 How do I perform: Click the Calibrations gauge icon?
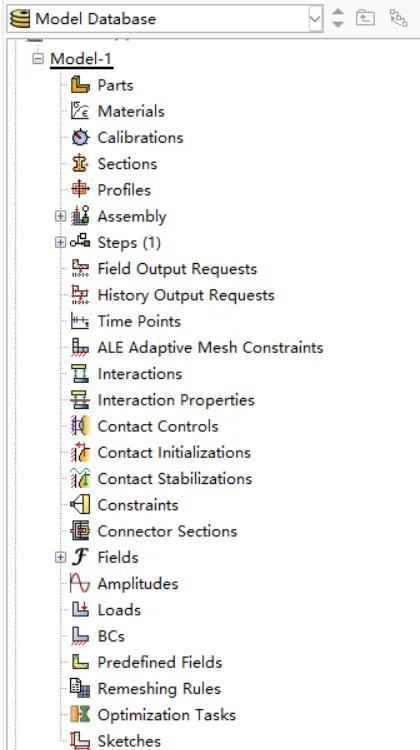point(80,138)
